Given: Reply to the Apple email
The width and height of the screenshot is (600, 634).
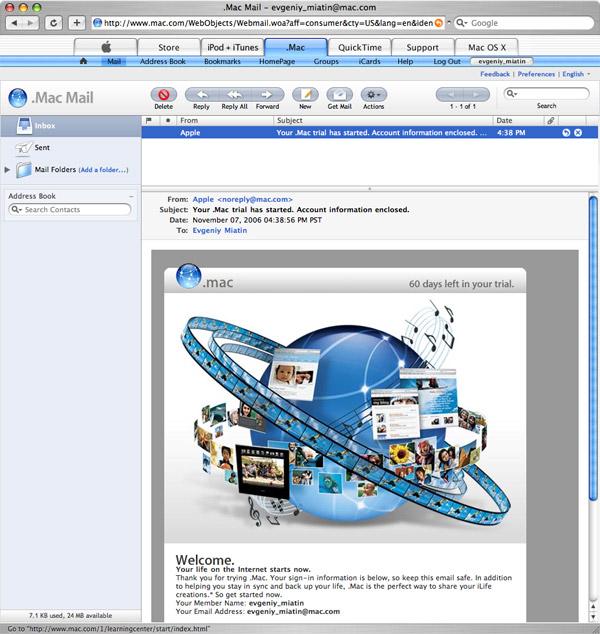Looking at the screenshot, I should click(x=201, y=95).
